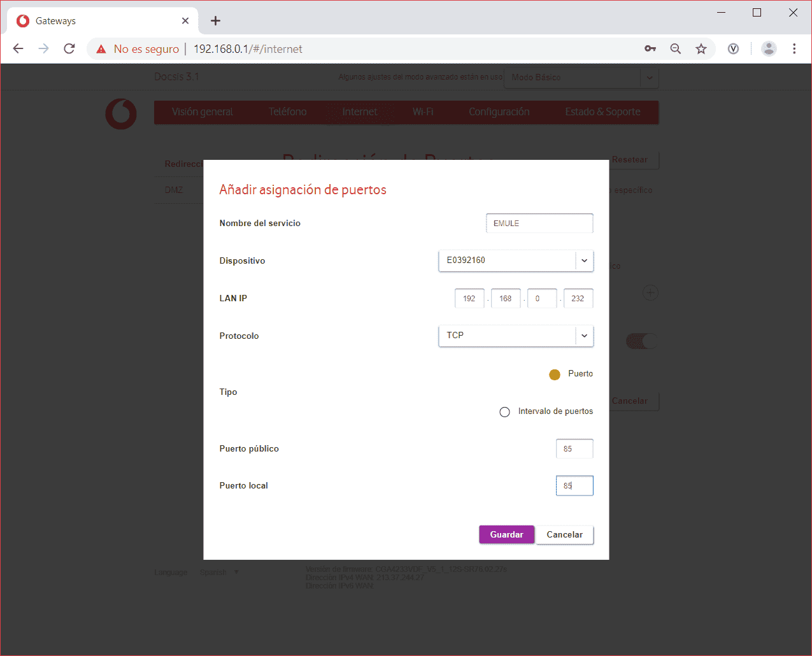Click 'Añadir asignación de puertos' title

(303, 190)
